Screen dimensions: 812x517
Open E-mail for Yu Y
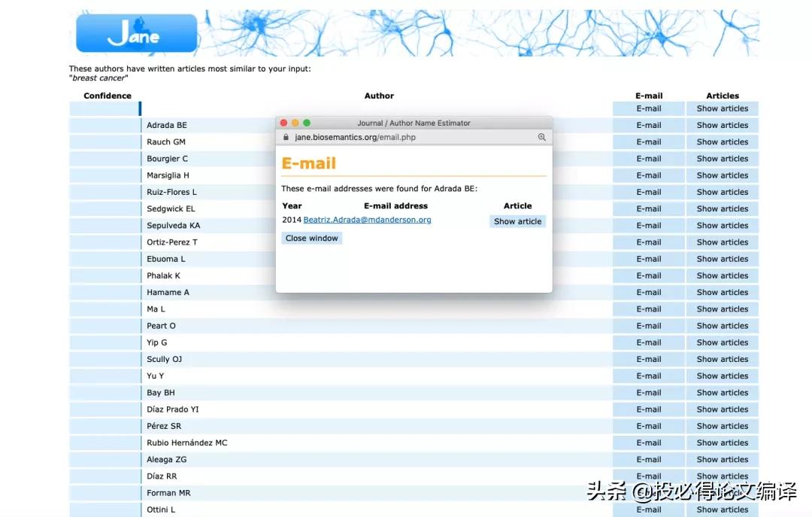[649, 376]
